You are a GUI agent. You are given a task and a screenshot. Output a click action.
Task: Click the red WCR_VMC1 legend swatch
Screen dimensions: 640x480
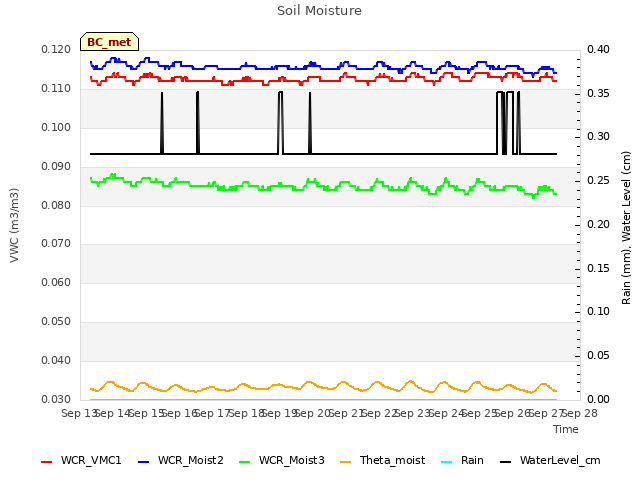coord(47,462)
